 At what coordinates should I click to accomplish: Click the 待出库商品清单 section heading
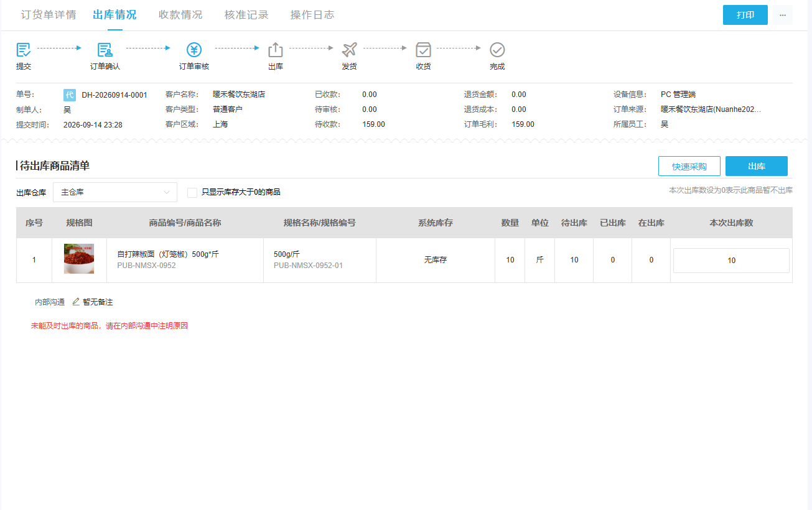coord(55,165)
